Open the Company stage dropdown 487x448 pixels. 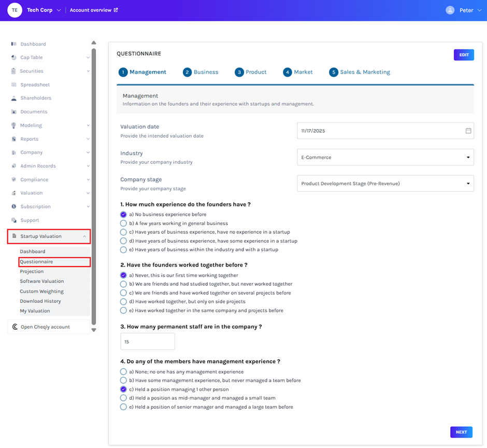point(385,184)
